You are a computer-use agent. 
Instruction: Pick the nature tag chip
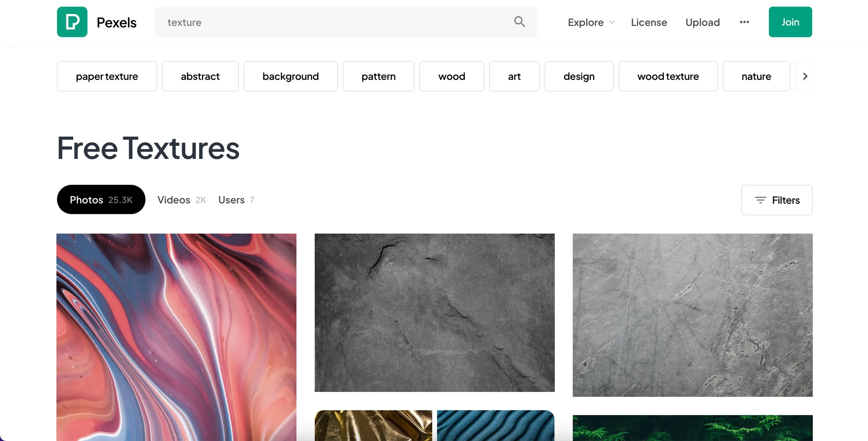pyautogui.click(x=756, y=76)
